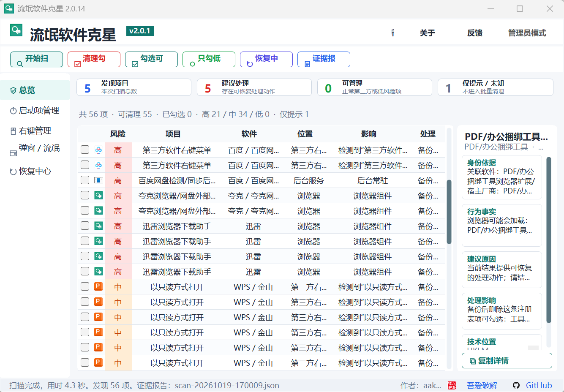Click the 百度网盘检测/同步后 row's blue icon
Image resolution: width=564 pixels, height=392 pixels.
98,180
